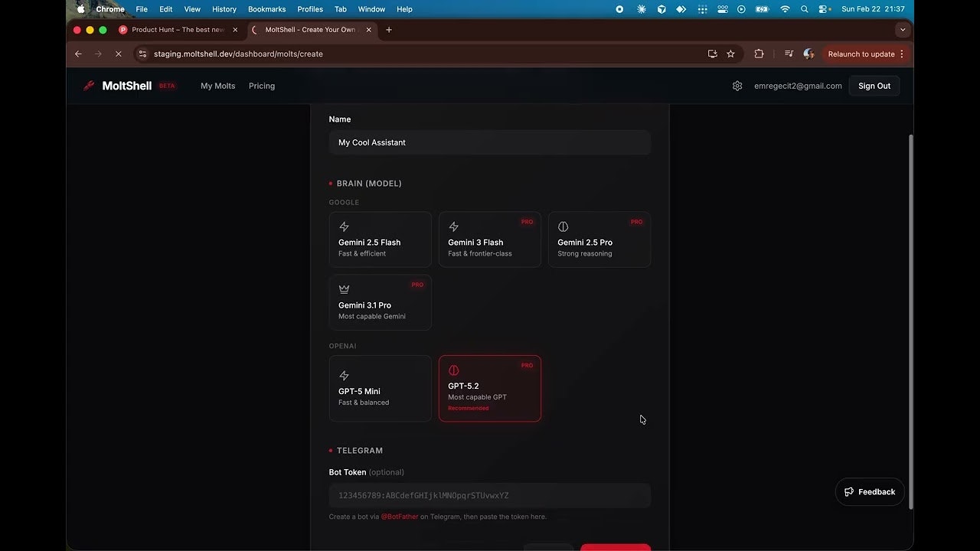The height and width of the screenshot is (551, 980).
Task: Open the Help menu
Action: point(404,9)
